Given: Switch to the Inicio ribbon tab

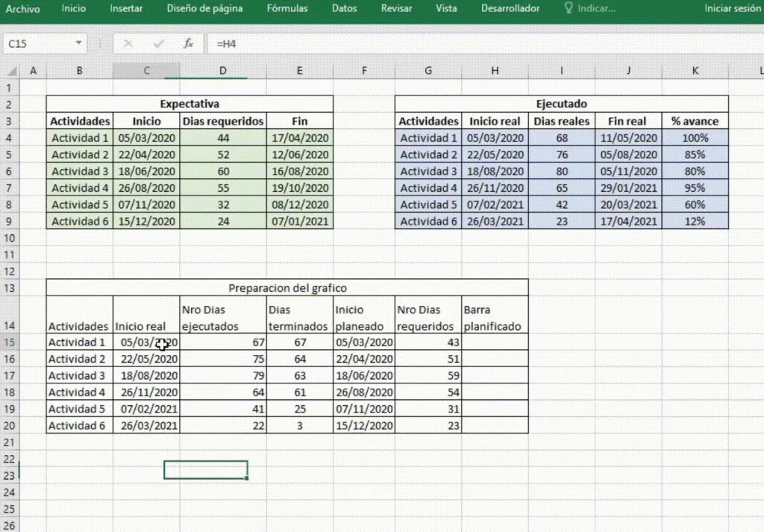Looking at the screenshot, I should tap(74, 8).
